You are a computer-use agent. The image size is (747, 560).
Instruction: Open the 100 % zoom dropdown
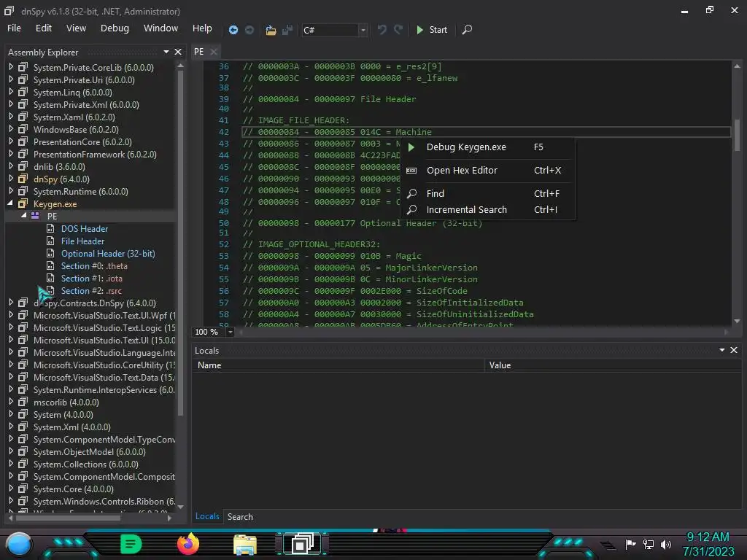point(230,332)
